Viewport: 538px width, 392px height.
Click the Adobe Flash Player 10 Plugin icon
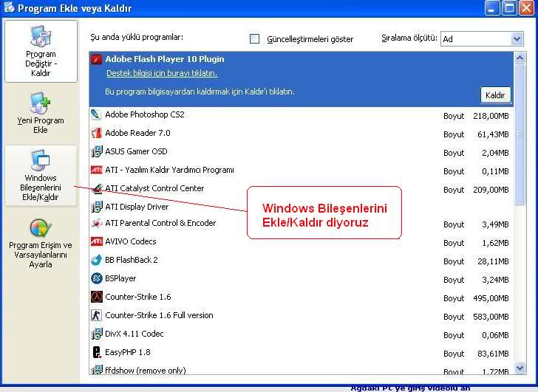[x=96, y=59]
